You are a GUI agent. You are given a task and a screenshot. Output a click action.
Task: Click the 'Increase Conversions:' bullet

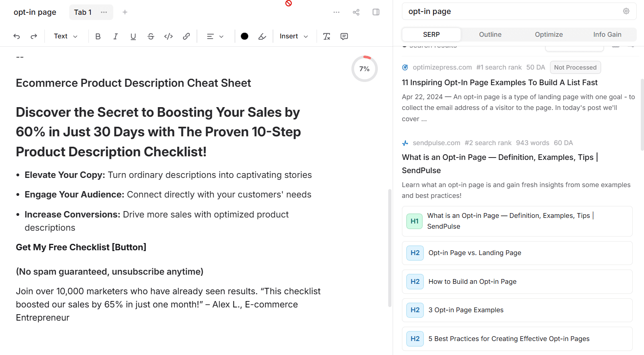tap(156, 221)
